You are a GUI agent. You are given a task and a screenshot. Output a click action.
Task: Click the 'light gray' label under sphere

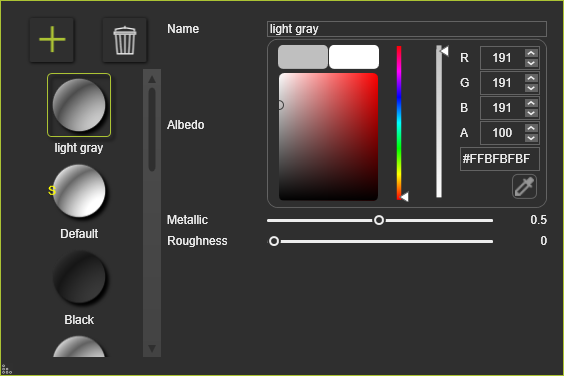79,148
